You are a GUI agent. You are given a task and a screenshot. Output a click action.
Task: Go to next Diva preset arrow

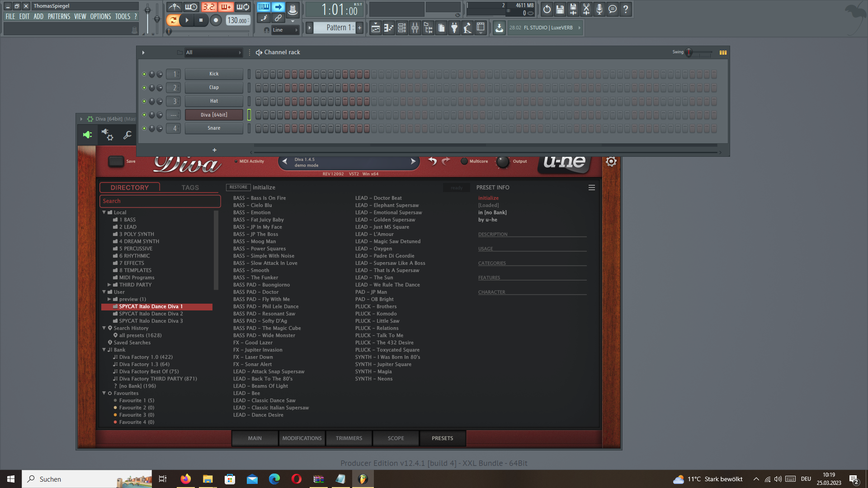[x=413, y=161]
